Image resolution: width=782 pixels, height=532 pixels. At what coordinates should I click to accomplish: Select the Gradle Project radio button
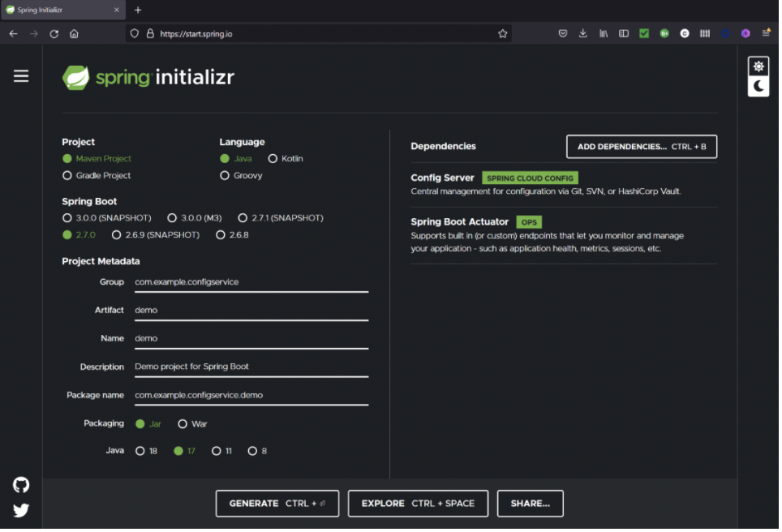pos(67,175)
